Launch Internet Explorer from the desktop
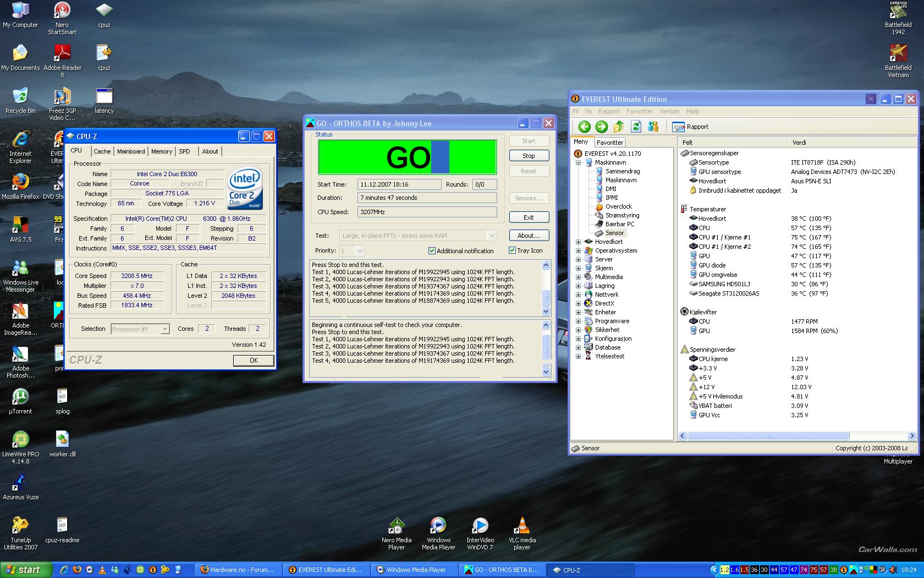This screenshot has width=924, height=578. [x=20, y=148]
